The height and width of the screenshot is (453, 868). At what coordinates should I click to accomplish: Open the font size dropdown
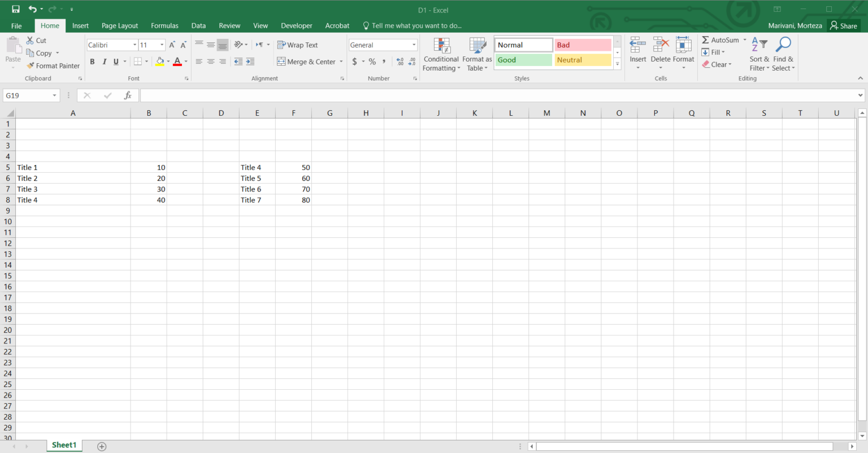pyautogui.click(x=162, y=45)
